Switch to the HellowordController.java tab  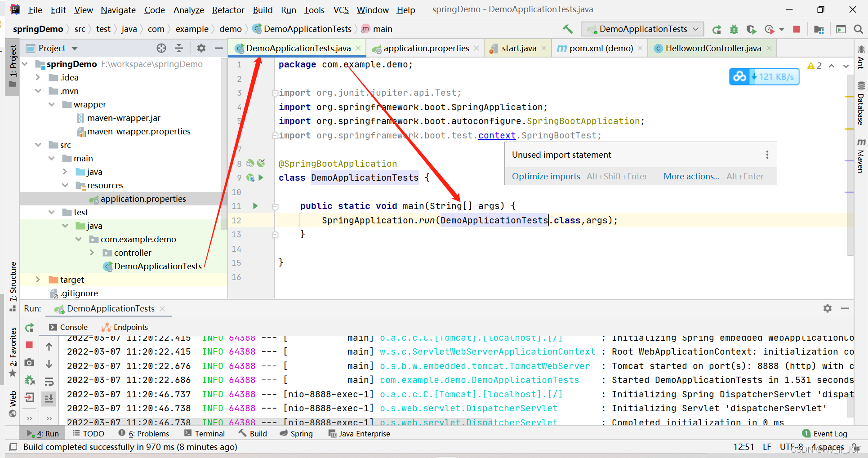click(710, 48)
